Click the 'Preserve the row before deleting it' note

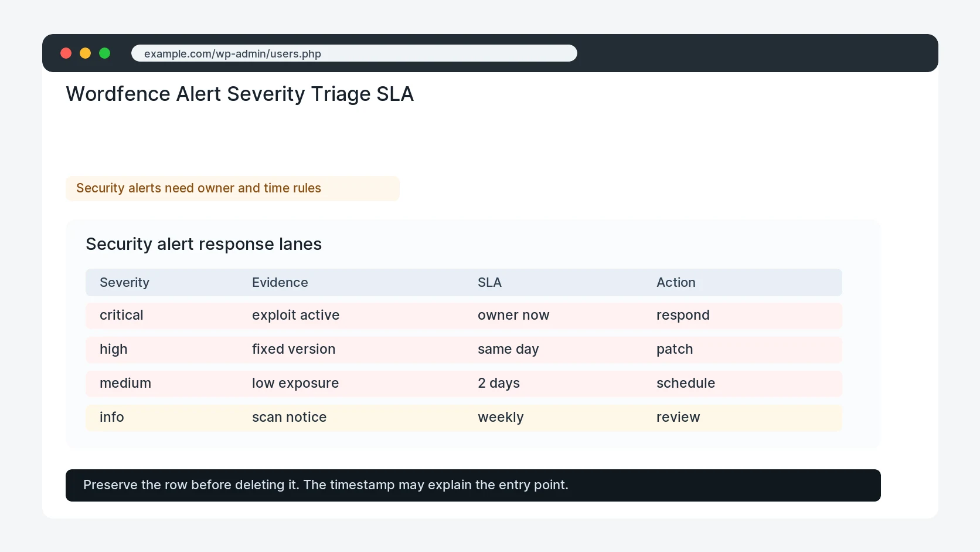(473, 486)
